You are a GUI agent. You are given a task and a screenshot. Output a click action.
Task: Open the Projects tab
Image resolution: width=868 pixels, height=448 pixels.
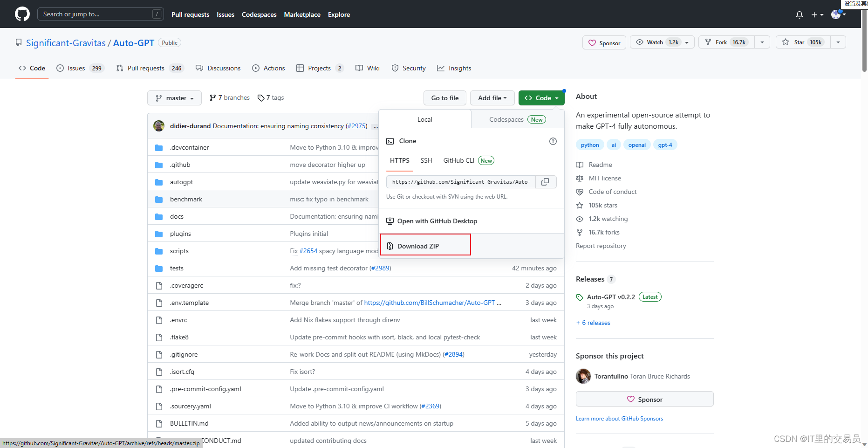coord(320,68)
